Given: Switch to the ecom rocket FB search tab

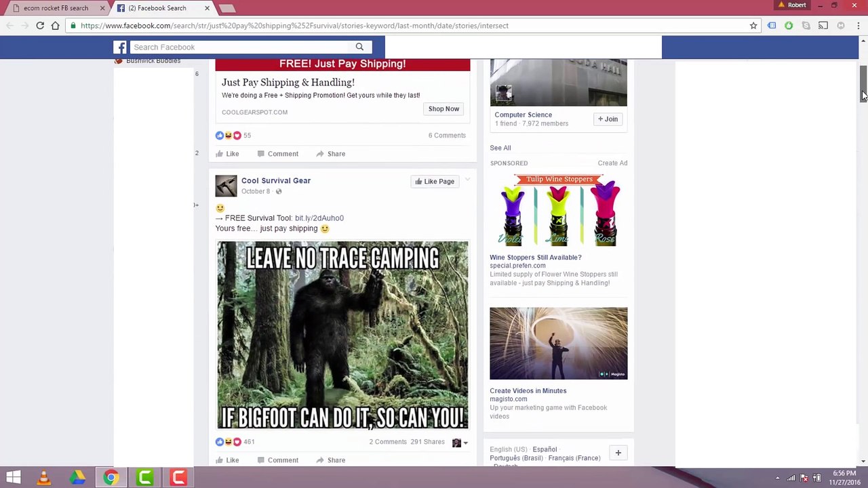Looking at the screenshot, I should click(x=56, y=8).
